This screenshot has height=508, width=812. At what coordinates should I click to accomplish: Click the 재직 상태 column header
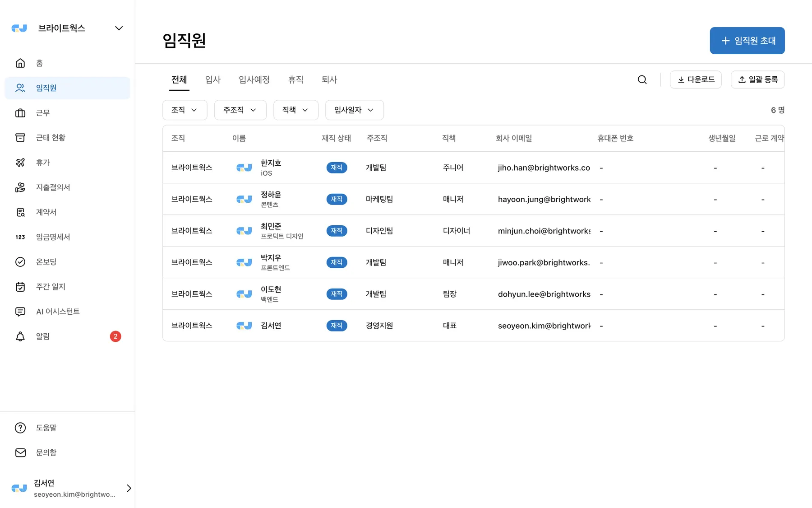[x=337, y=138]
